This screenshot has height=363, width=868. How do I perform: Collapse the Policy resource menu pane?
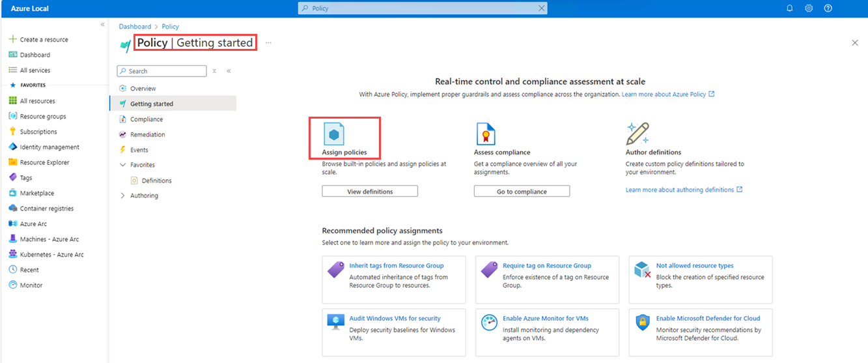pos(229,71)
